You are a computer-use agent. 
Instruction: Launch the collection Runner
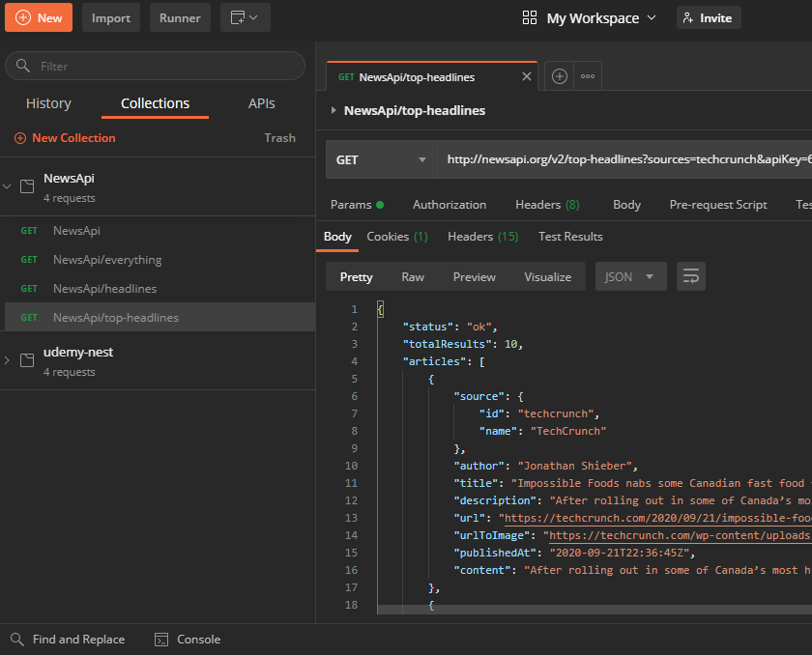point(180,17)
